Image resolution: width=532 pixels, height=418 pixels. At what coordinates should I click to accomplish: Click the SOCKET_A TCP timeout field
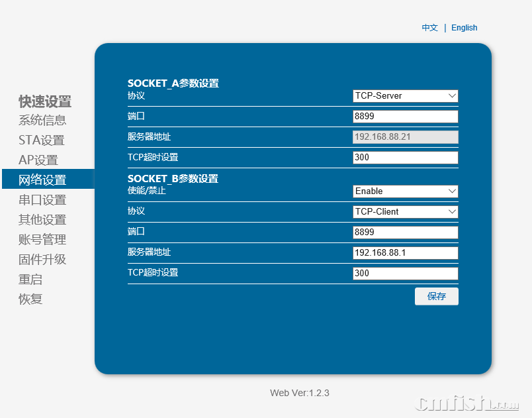tap(405, 158)
